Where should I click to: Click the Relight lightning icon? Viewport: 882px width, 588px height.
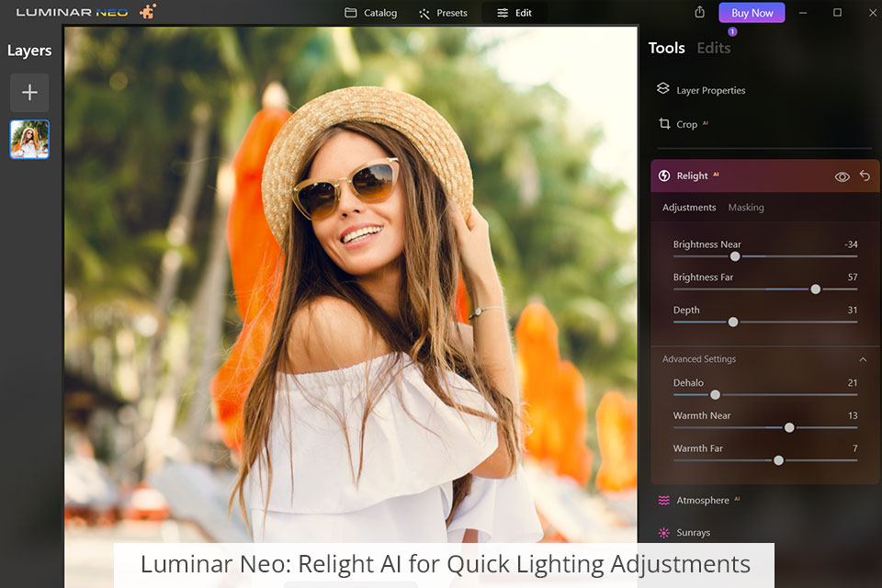(x=664, y=175)
